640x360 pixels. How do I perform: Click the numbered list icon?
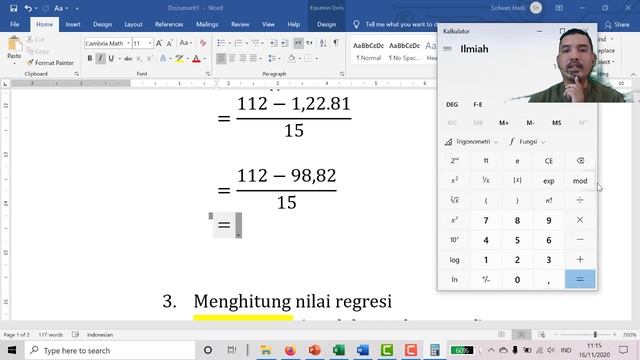pos(238,43)
